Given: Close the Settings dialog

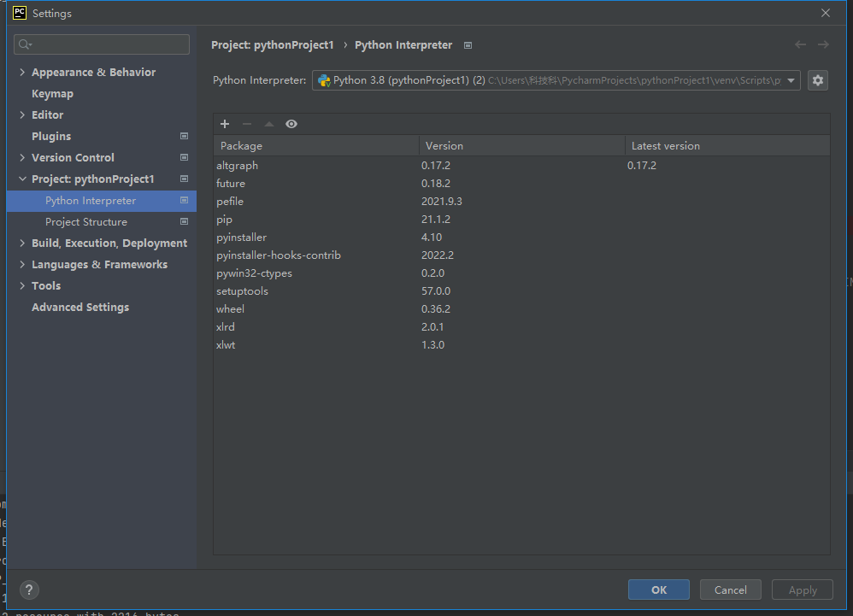Looking at the screenshot, I should click(826, 13).
